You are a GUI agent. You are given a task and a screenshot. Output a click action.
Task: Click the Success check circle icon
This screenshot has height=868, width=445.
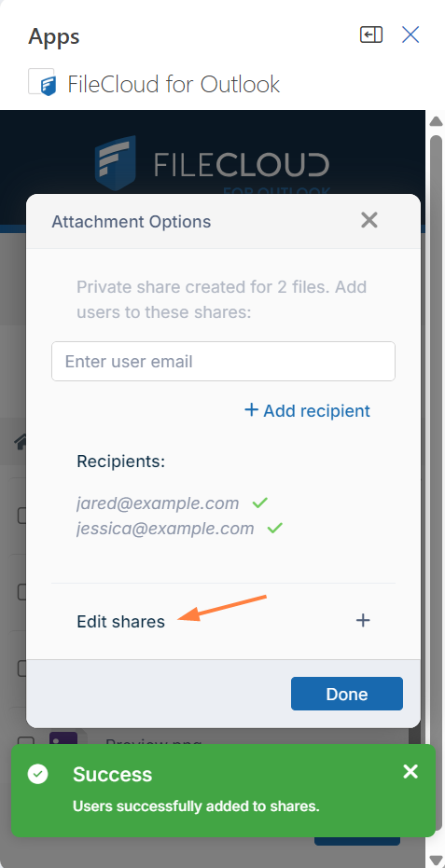[x=37, y=774]
